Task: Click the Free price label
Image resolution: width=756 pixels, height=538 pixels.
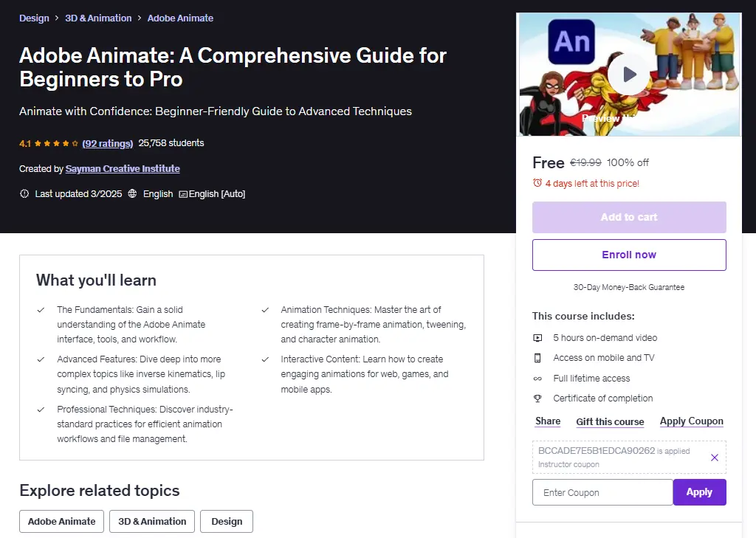Action: [x=549, y=163]
